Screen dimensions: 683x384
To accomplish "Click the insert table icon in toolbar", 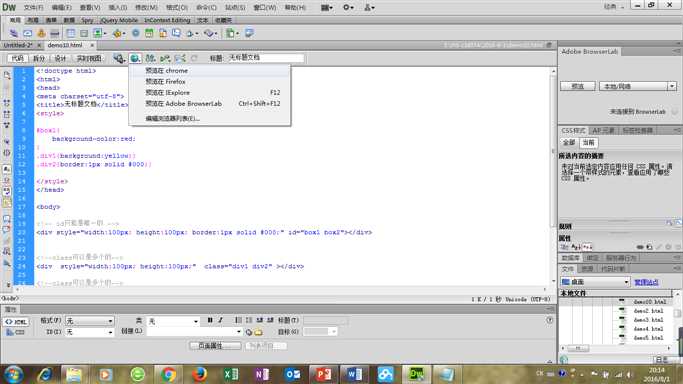I will click(70, 33).
